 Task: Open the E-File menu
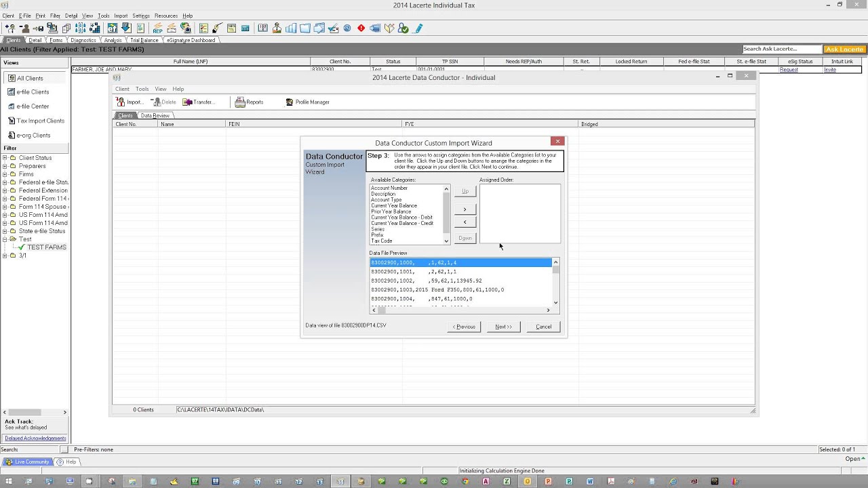[25, 16]
